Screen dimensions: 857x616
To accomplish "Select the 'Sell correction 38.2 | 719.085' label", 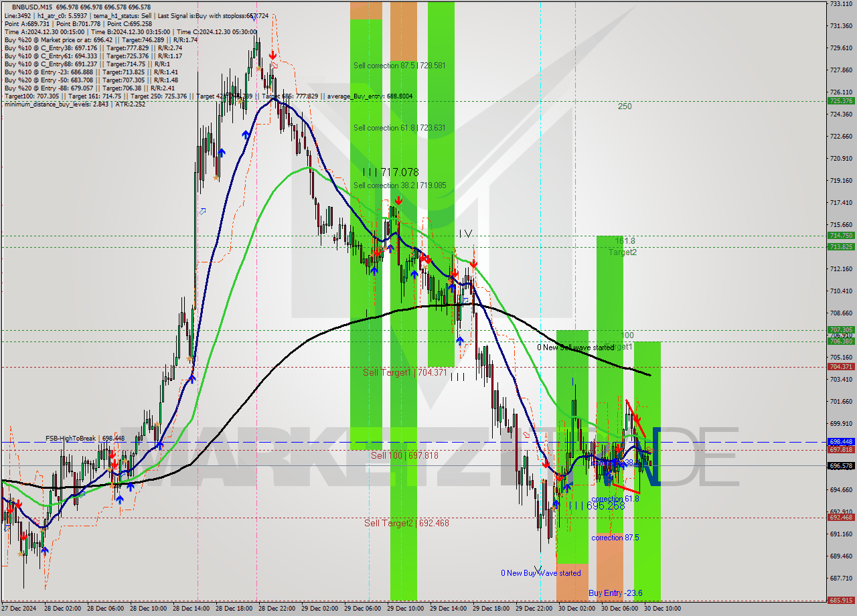I will [x=399, y=185].
